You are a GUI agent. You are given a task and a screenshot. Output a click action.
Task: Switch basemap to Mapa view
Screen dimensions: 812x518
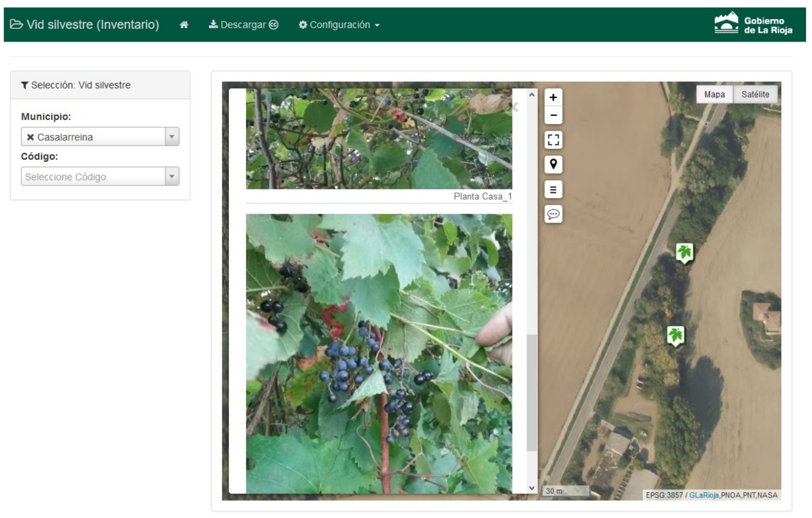point(714,94)
